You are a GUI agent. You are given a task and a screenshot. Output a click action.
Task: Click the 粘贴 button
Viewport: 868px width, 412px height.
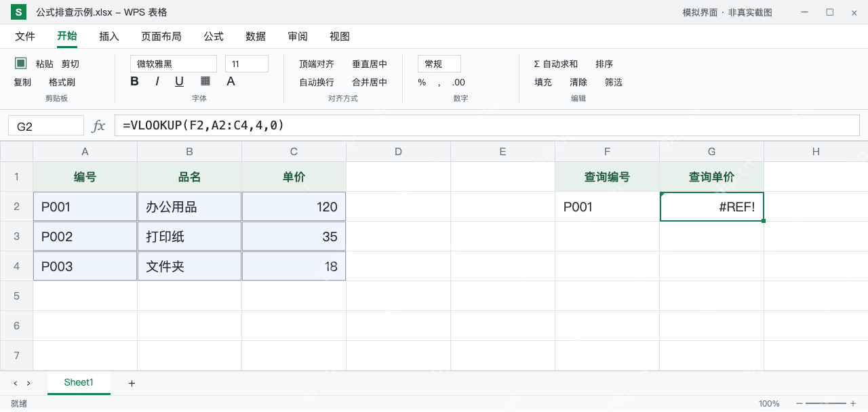[45, 64]
